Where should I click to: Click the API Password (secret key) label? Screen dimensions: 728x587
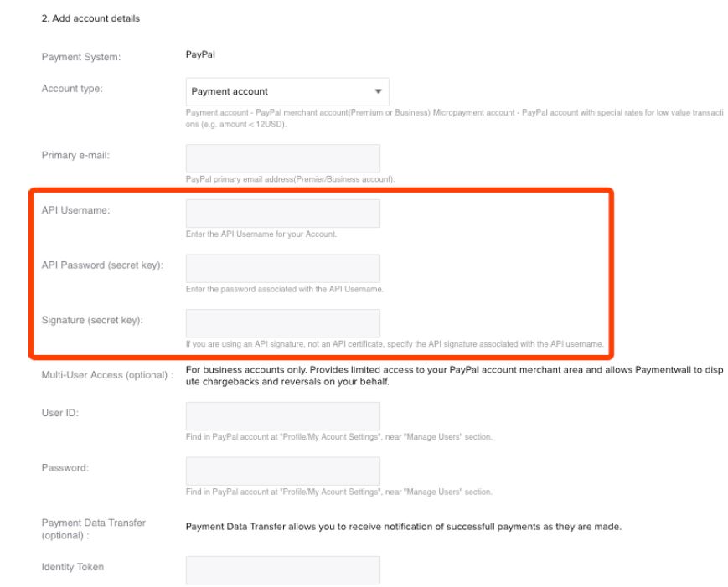pos(102,265)
